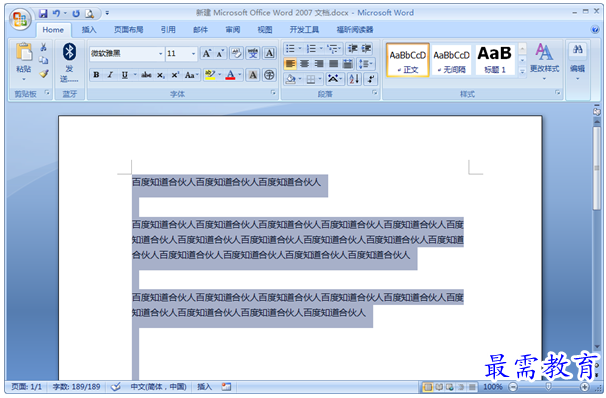Open line spacing dropdown
606x398 pixels.
[365, 63]
